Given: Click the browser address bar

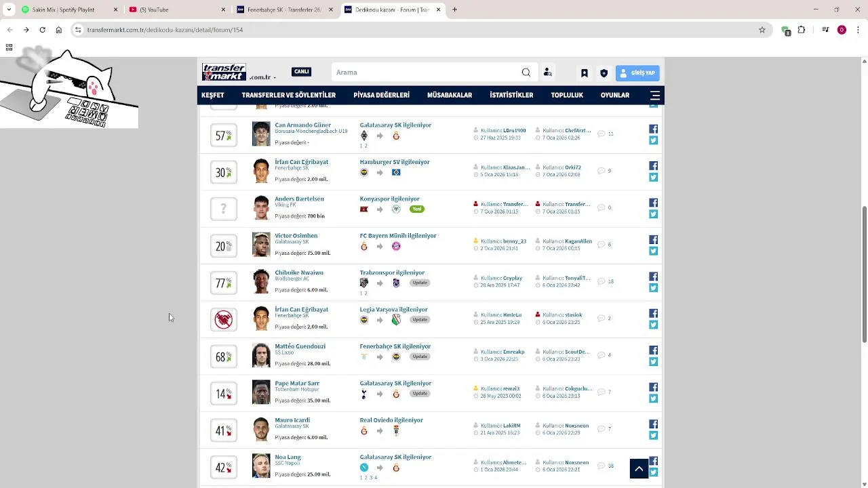Looking at the screenshot, I should coord(420,30).
